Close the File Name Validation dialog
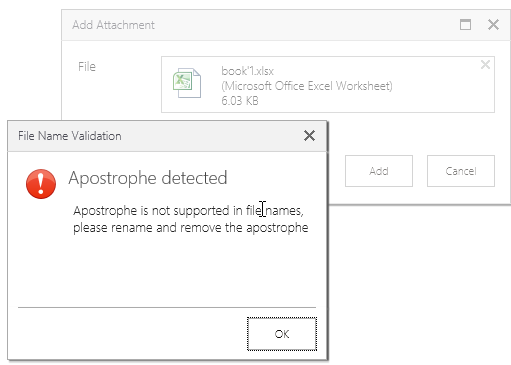The width and height of the screenshot is (511, 365). click(x=309, y=136)
